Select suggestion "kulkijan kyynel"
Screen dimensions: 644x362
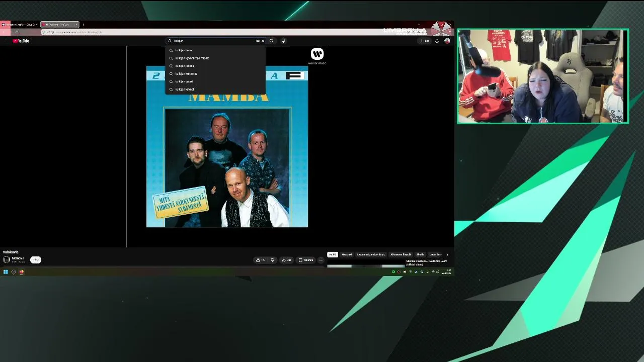pyautogui.click(x=215, y=89)
